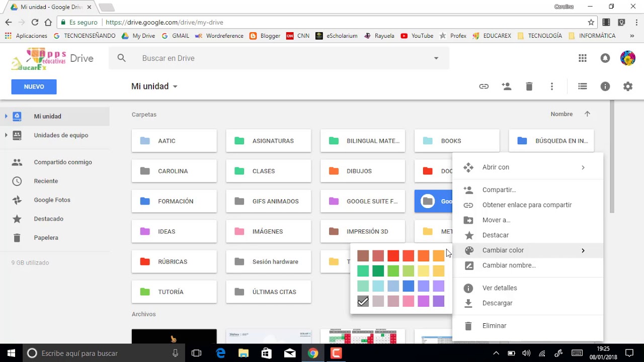Image resolution: width=644 pixels, height=362 pixels.
Task: Show hidden system tray icons
Action: (496, 353)
